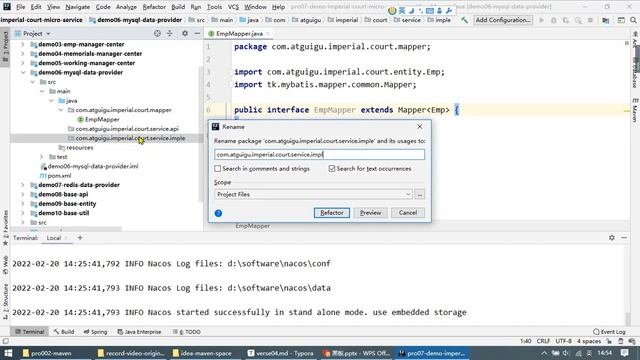This screenshot has height=360, width=640.
Task: Hide the Project panel minimize icon
Action: coord(197,33)
